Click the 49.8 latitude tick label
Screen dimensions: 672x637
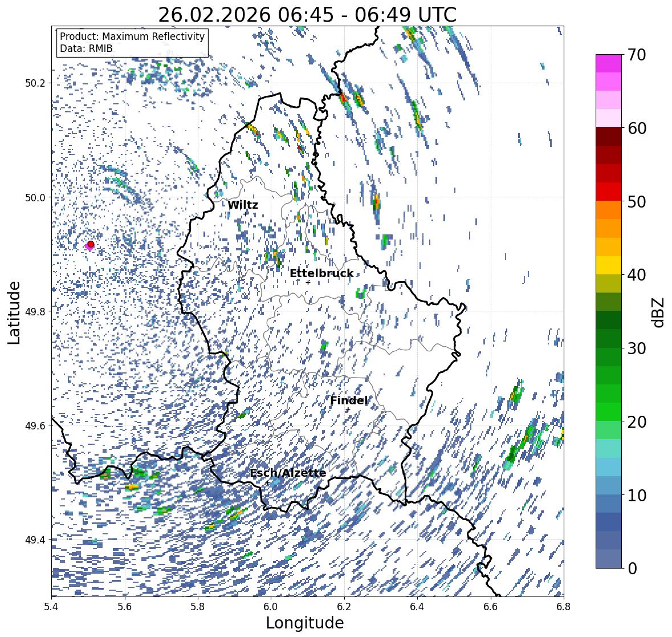(35, 311)
